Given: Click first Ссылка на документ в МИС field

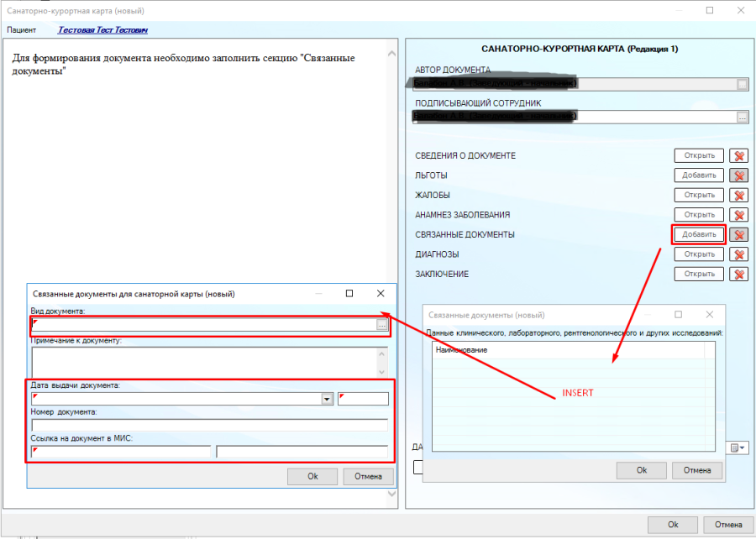Looking at the screenshot, I should coord(121,452).
